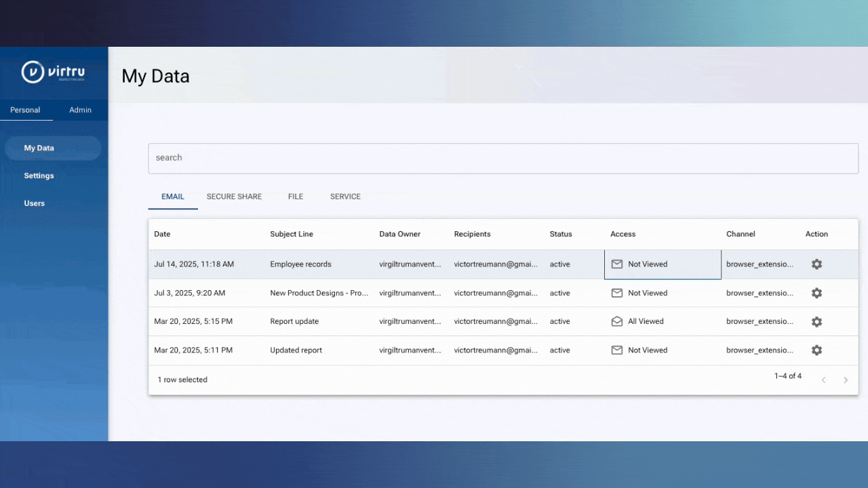Click the Virtru logo in the sidebar
This screenshot has height=488, width=868.
click(54, 71)
